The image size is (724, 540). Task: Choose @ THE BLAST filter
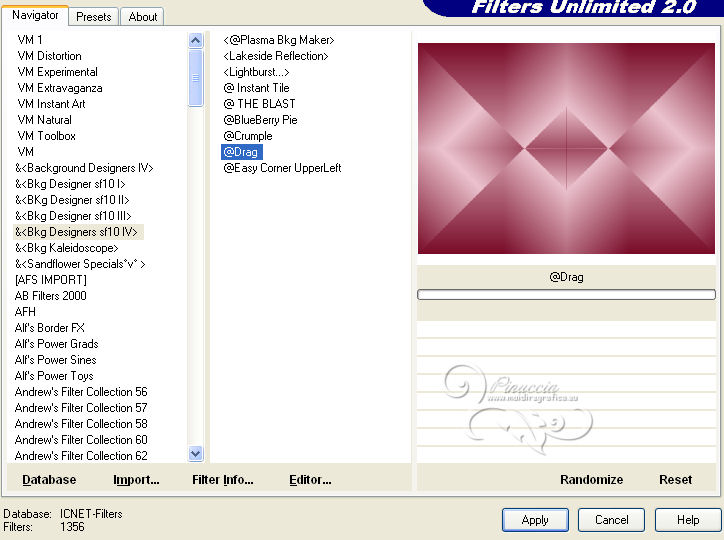tap(259, 104)
